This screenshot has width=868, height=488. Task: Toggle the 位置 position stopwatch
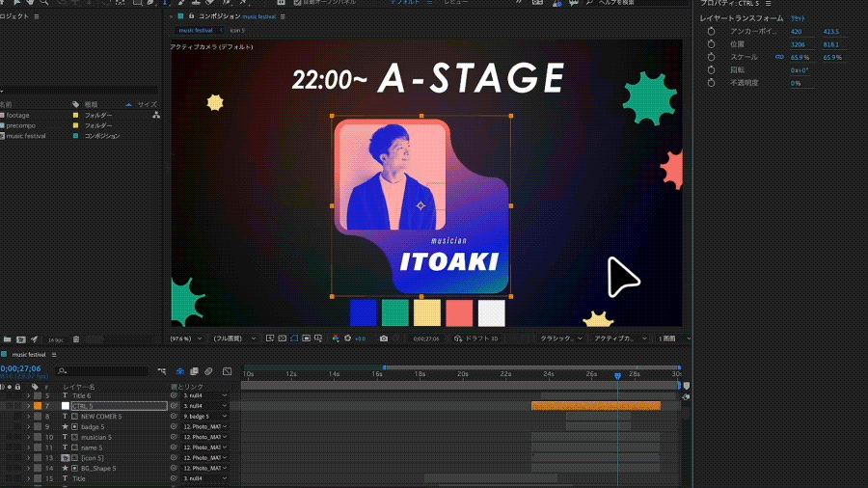tap(712, 44)
